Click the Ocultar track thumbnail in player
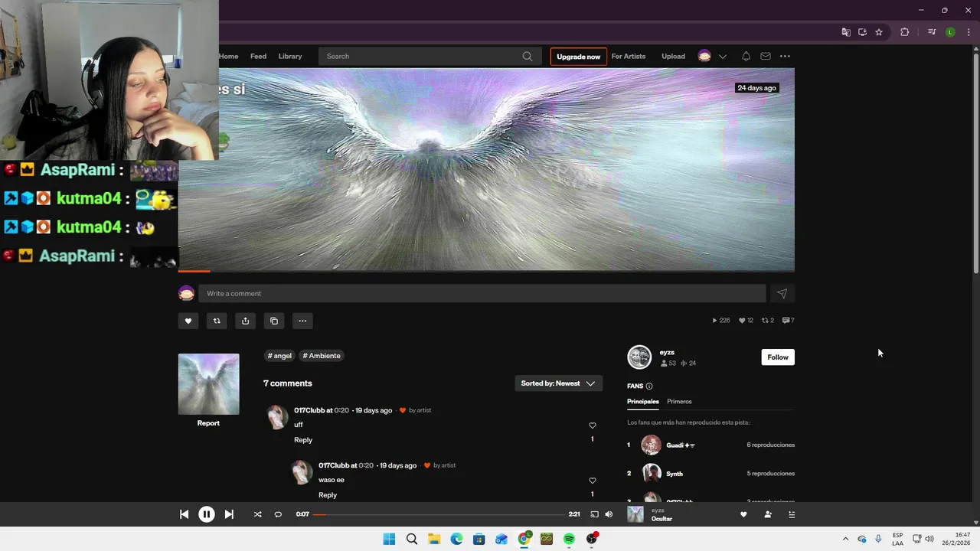 pyautogui.click(x=635, y=514)
